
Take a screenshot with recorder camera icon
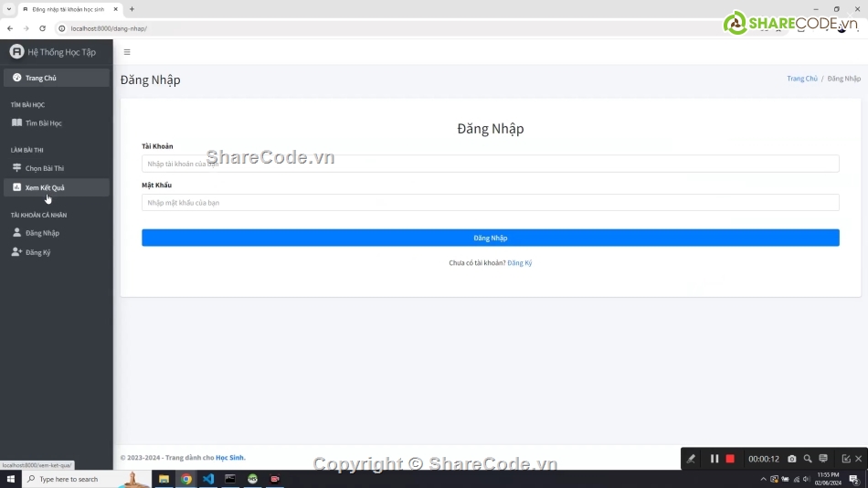[792, 459]
